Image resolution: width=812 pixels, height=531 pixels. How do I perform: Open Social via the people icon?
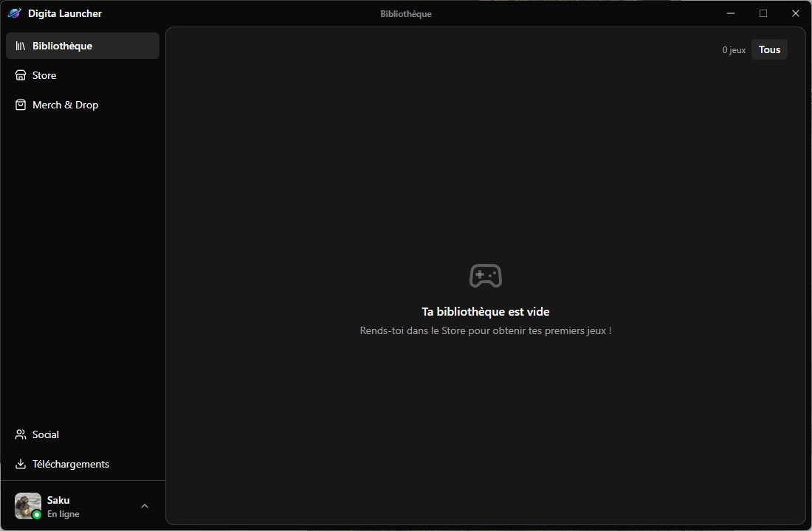20,434
